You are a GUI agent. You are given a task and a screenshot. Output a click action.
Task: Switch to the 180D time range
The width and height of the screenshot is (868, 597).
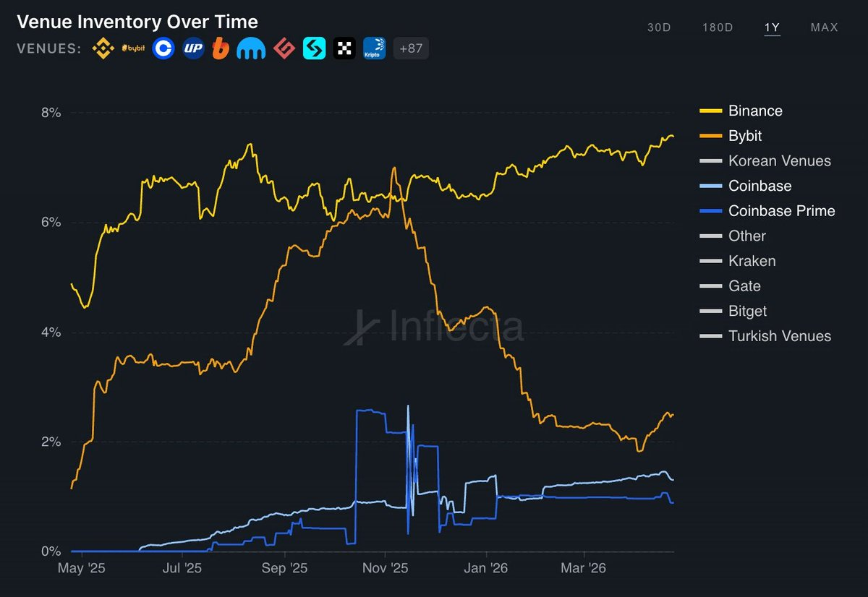tap(718, 27)
